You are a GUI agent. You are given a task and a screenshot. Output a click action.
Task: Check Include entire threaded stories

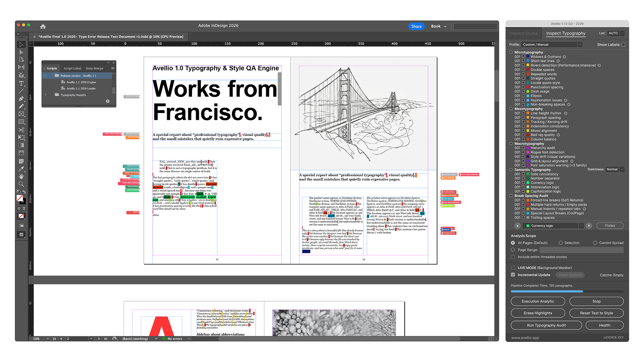click(x=513, y=257)
